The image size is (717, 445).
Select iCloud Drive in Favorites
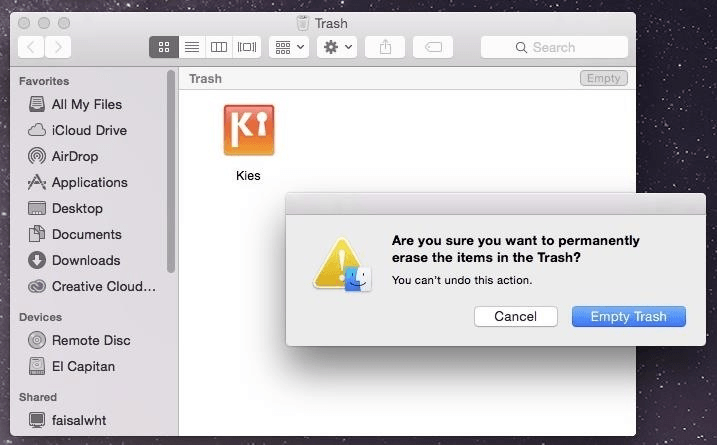(x=89, y=130)
